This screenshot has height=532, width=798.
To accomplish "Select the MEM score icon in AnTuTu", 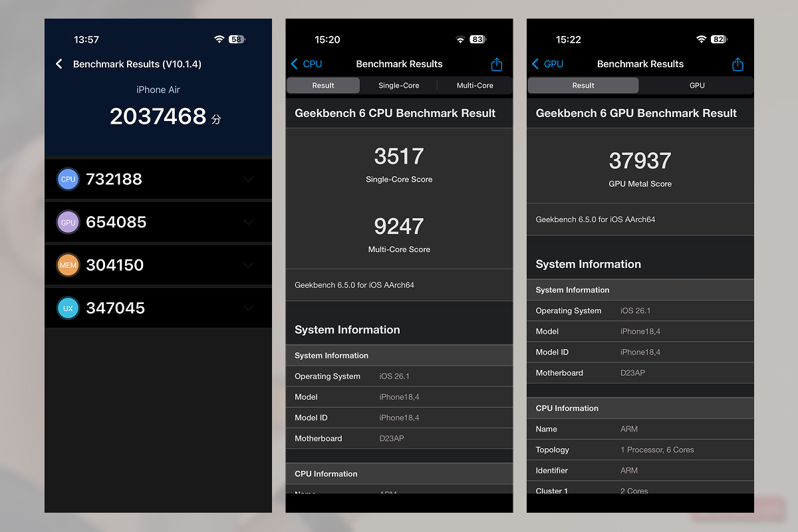I will pos(68,265).
